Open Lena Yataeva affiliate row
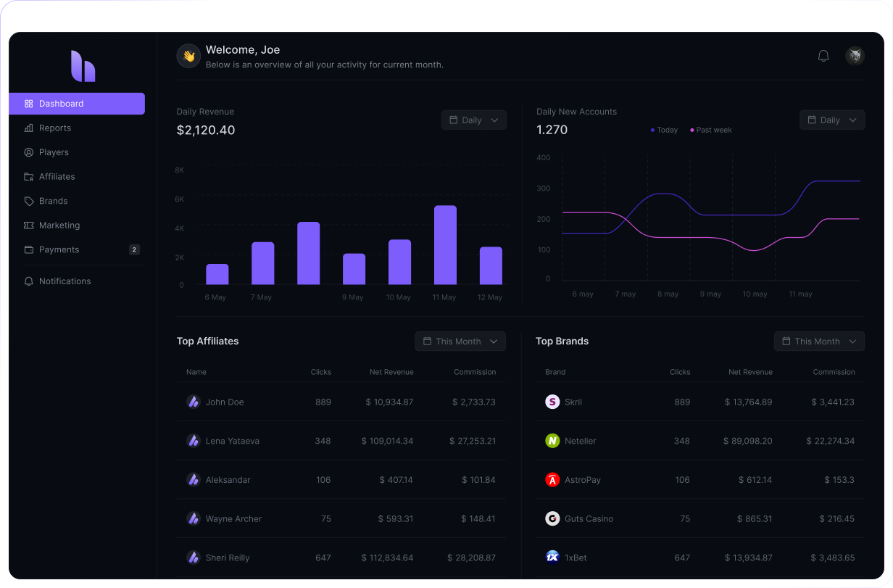The image size is (893, 588). 232,441
